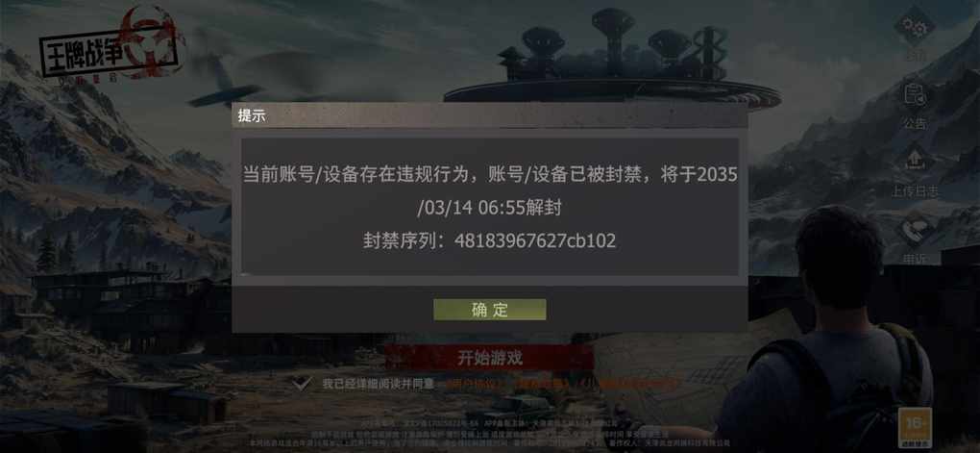Open the second orange privacy policy link
The width and height of the screenshot is (980, 453).
tap(543, 384)
